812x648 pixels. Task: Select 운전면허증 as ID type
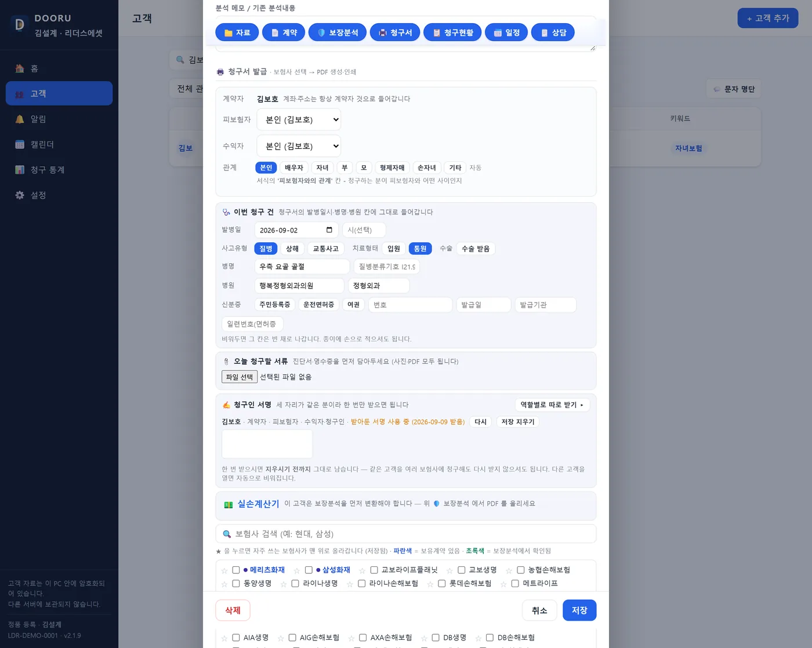(x=318, y=304)
